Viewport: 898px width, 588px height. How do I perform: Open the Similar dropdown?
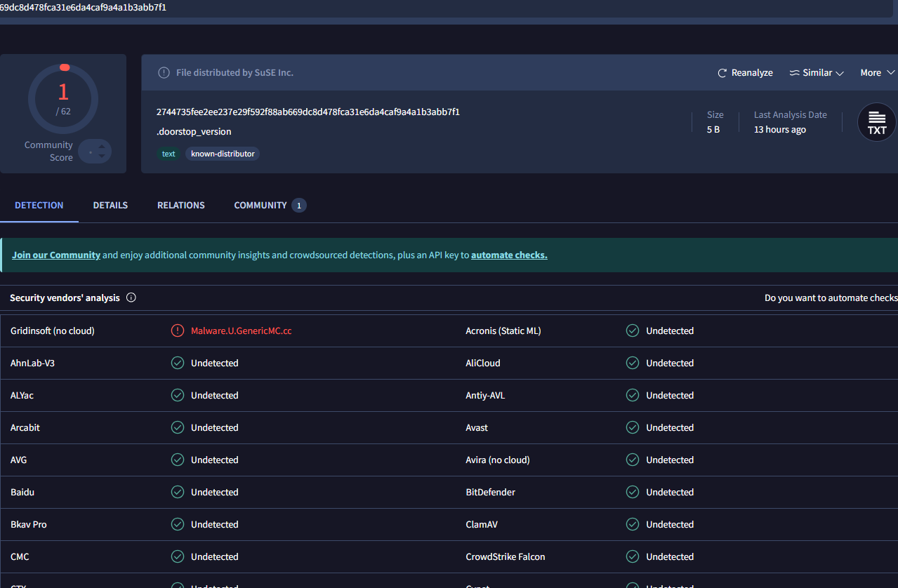[817, 73]
